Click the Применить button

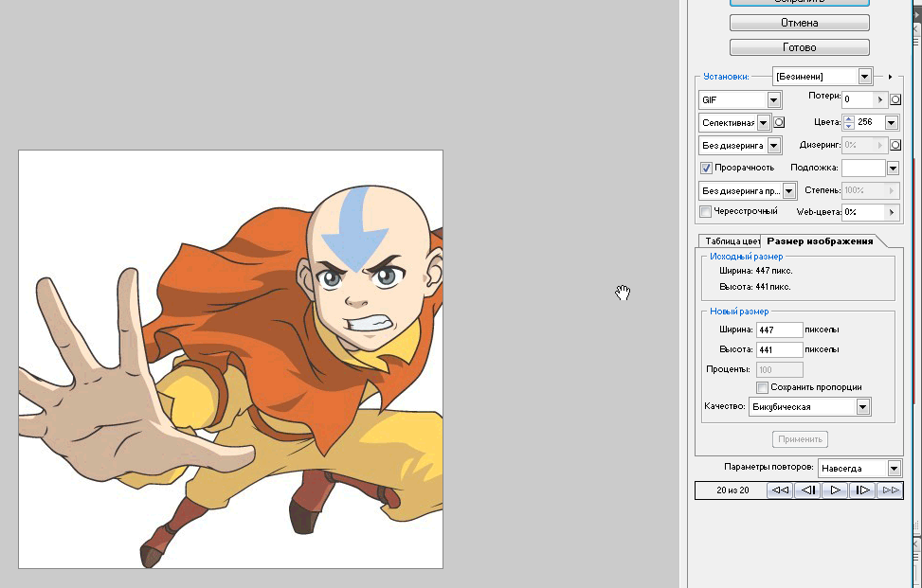(800, 439)
